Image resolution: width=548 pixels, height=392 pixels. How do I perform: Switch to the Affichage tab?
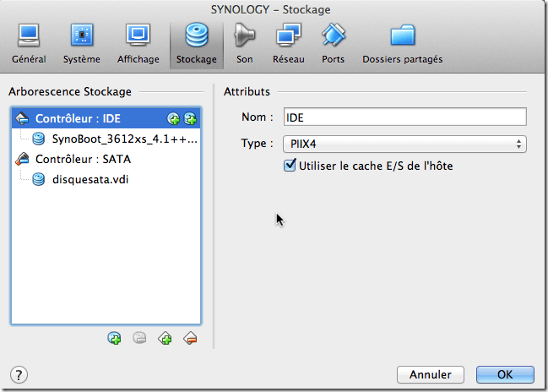pos(138,45)
